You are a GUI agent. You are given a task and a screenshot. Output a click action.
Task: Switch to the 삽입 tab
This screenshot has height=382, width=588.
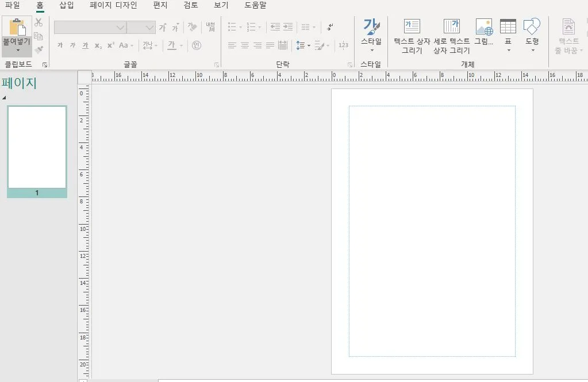67,5
